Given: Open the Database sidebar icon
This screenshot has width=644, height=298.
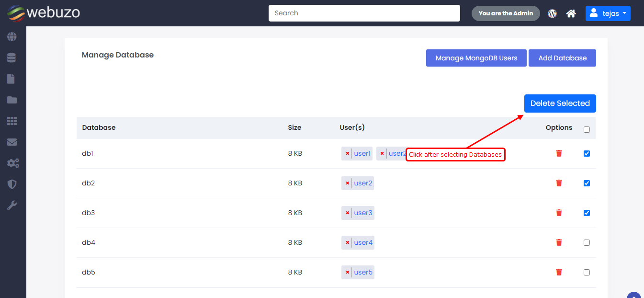Looking at the screenshot, I should pyautogui.click(x=11, y=58).
